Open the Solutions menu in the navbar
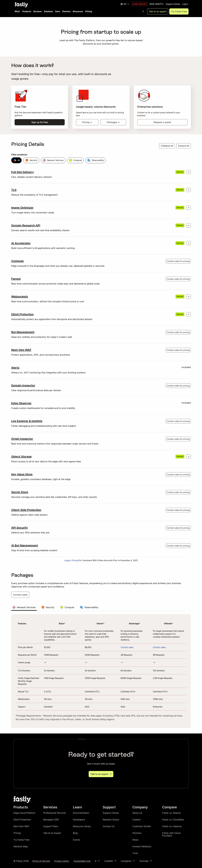 (x=48, y=11)
